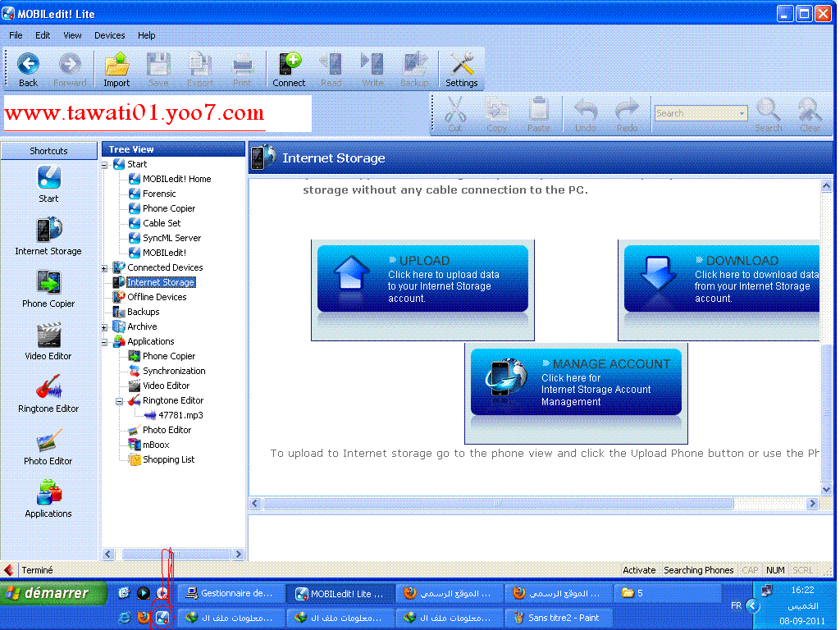
Task: Click the MANAGE ACCOUNT button
Action: [x=576, y=382]
